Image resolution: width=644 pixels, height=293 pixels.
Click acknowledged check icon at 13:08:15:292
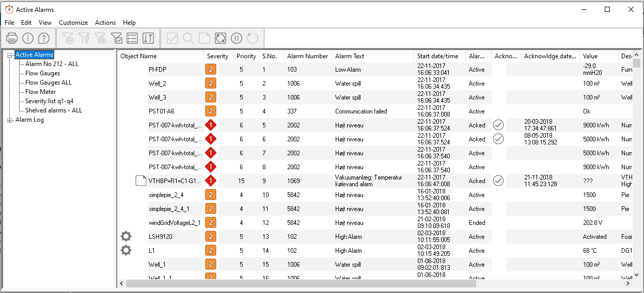[498, 139]
